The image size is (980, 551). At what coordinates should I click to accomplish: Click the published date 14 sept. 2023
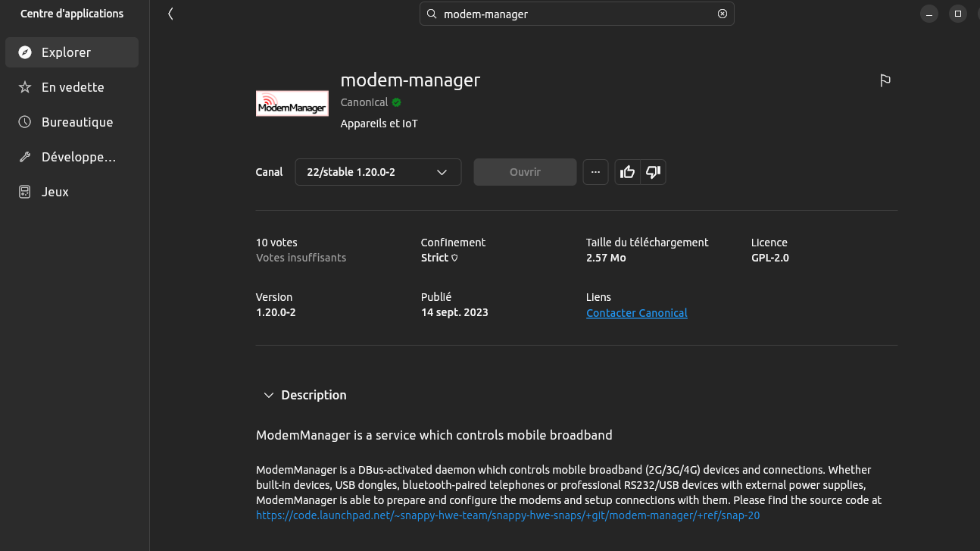coord(454,312)
